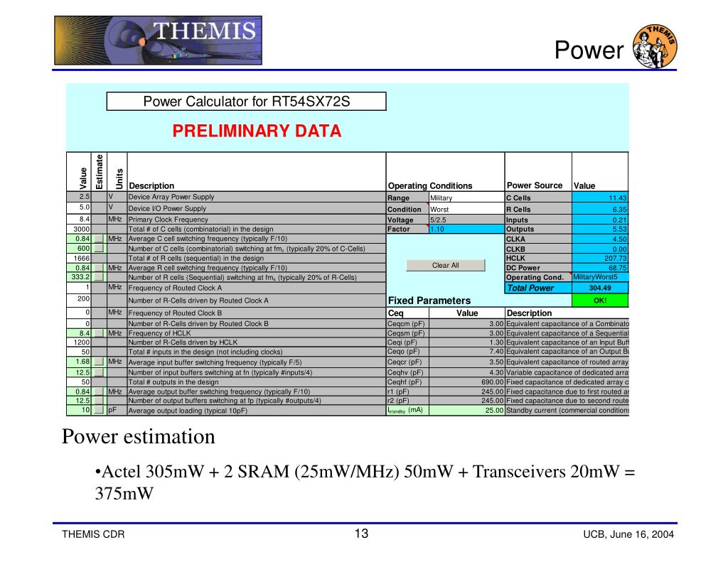This screenshot has height=562, width=728.
Task: Select the value 1200 for R-Cells driven by HCLK
Action: pyautogui.click(x=79, y=342)
